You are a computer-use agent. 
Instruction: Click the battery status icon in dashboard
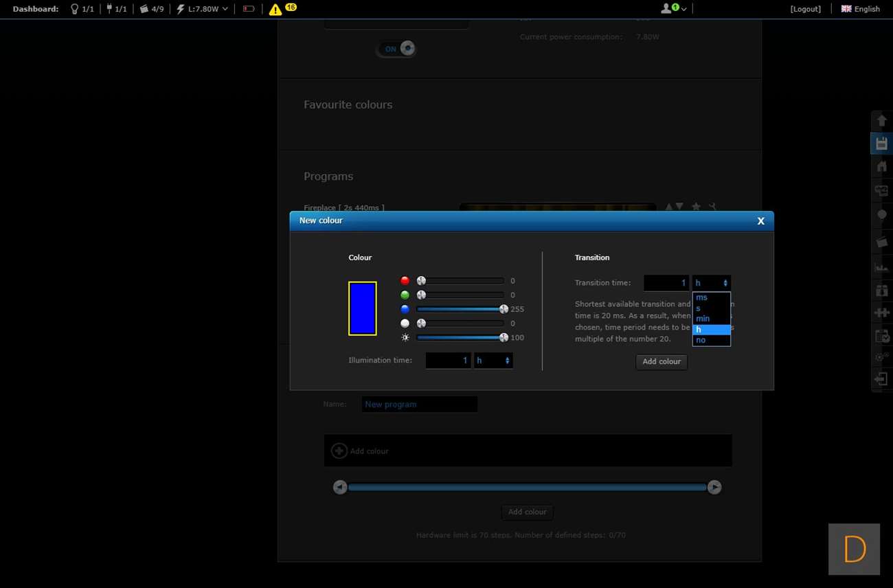pos(249,9)
